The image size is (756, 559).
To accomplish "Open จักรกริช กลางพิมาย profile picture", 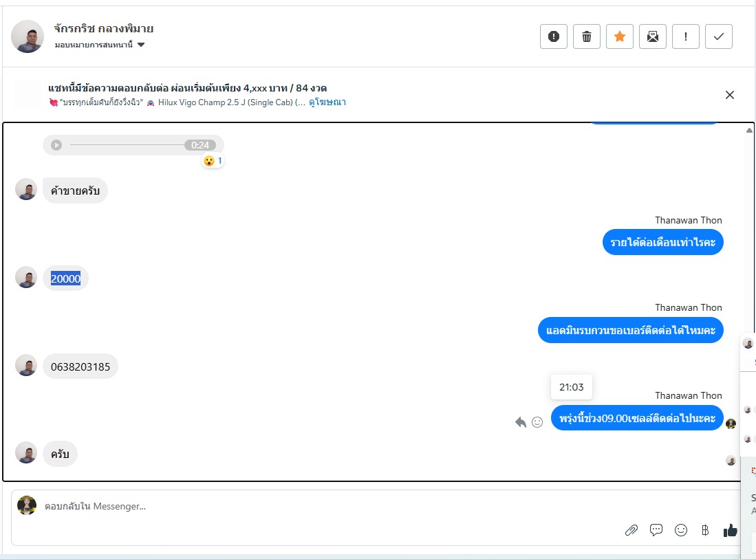I will click(28, 36).
